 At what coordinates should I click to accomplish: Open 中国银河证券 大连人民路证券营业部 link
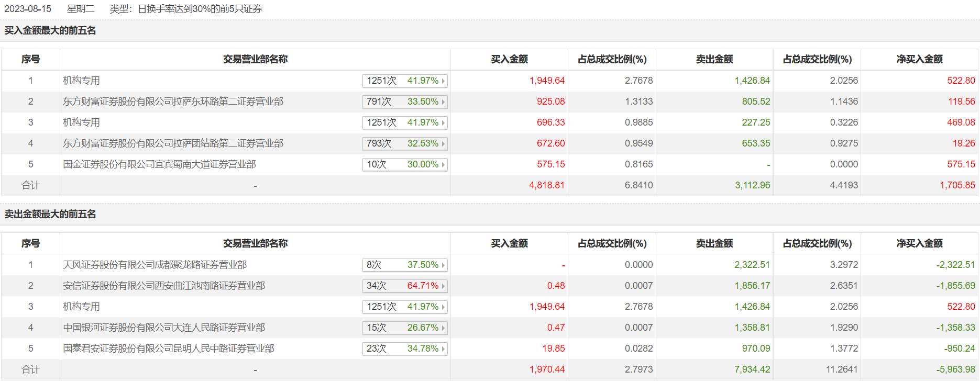click(164, 328)
